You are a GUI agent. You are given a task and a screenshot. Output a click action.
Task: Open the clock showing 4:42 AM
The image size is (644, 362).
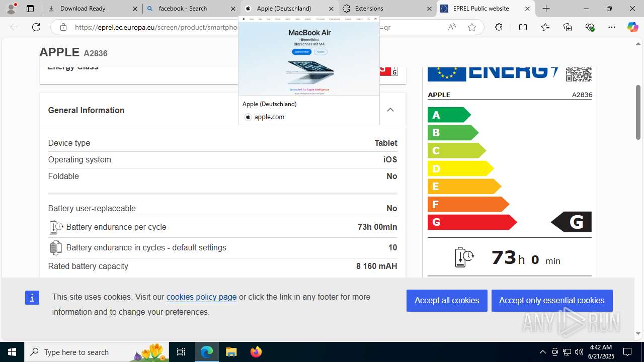pos(601,352)
